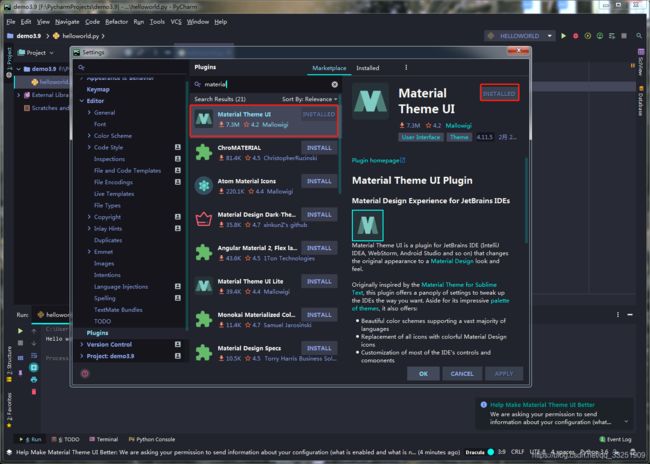Select File Types in the settings tree
The width and height of the screenshot is (650, 464).
tap(107, 205)
